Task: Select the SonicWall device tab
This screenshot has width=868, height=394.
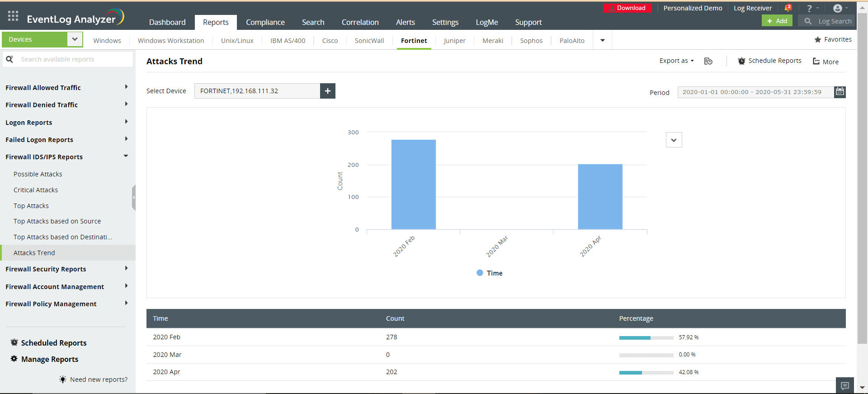Action: (x=369, y=40)
